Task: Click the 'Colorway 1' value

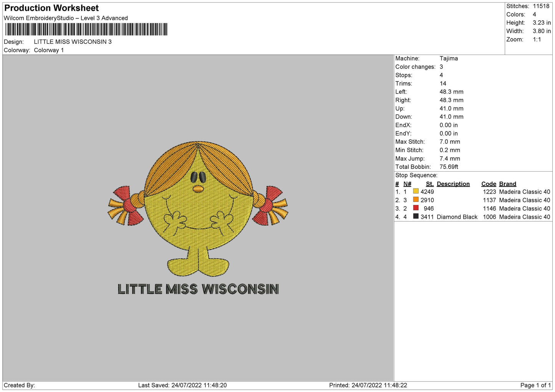Action: (x=49, y=50)
